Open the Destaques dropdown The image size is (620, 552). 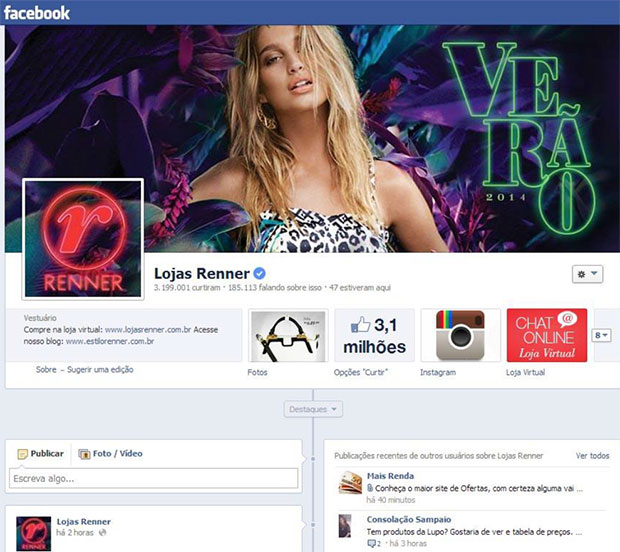pos(313,409)
